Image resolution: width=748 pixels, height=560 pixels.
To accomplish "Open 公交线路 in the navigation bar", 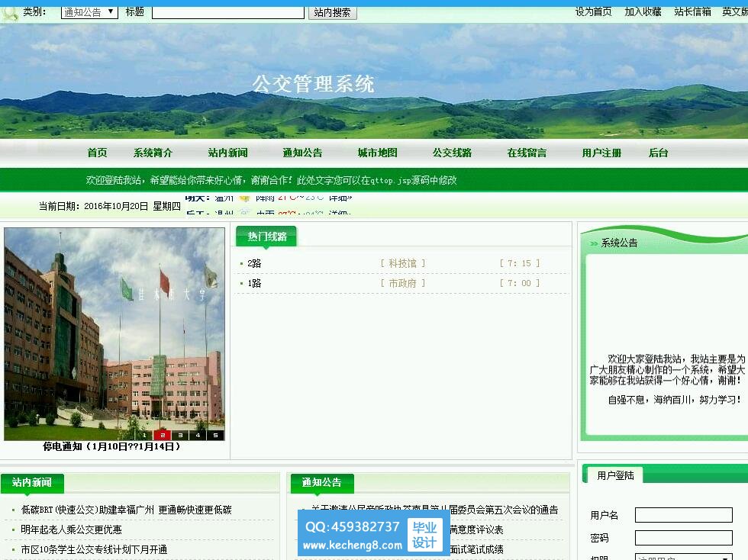I will point(452,153).
